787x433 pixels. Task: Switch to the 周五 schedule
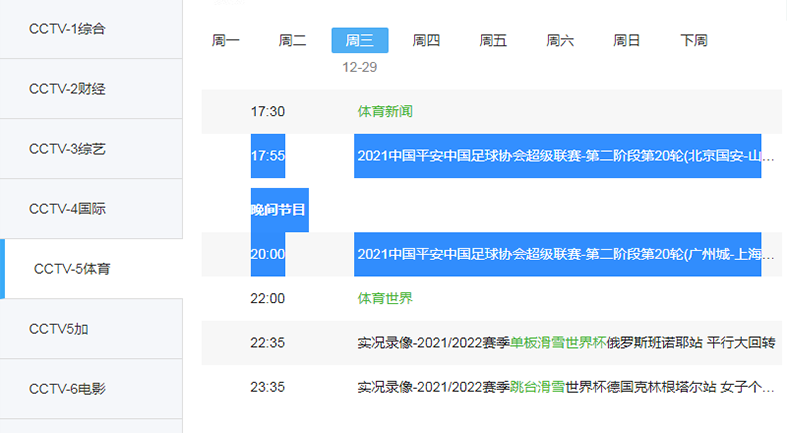click(x=493, y=40)
